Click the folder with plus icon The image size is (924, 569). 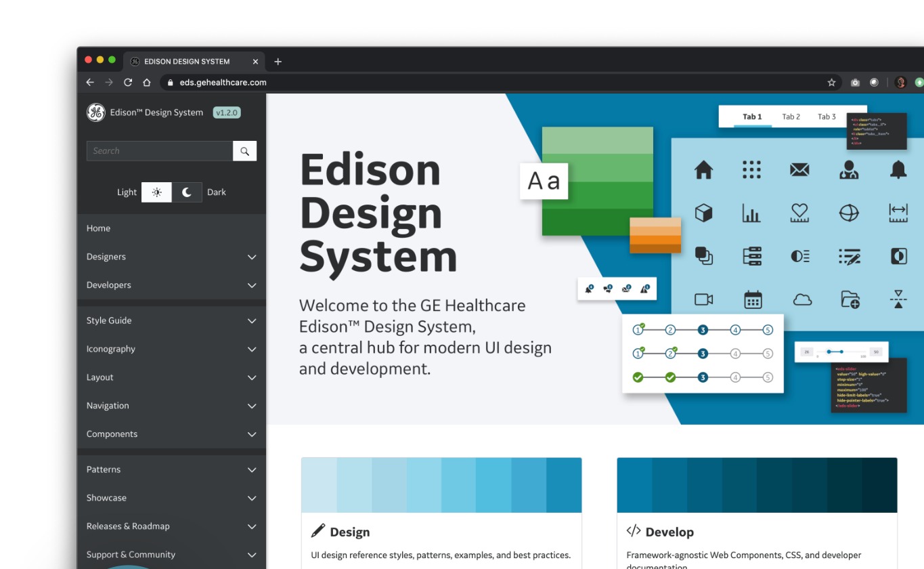[x=850, y=299]
